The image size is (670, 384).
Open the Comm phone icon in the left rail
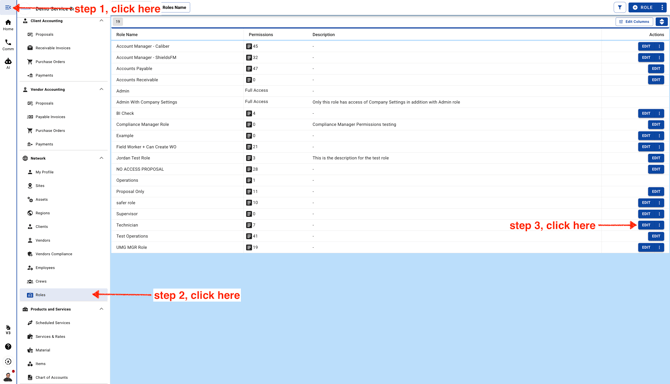click(x=8, y=44)
